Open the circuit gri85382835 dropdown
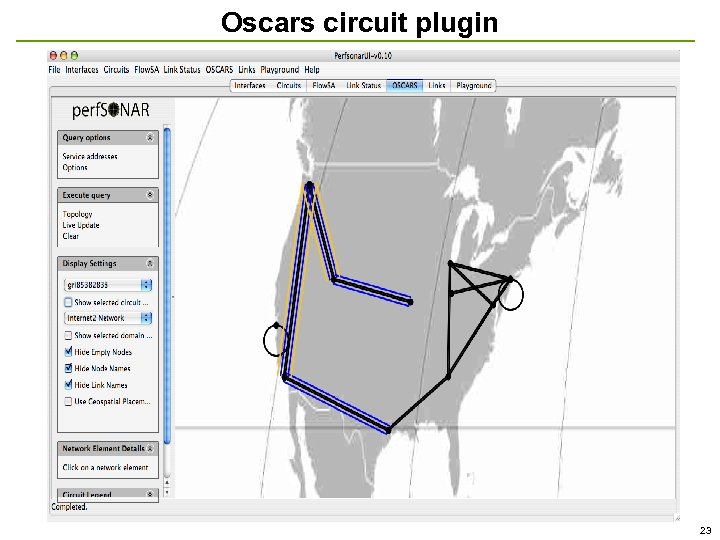This screenshot has height=540, width=720. click(x=108, y=285)
